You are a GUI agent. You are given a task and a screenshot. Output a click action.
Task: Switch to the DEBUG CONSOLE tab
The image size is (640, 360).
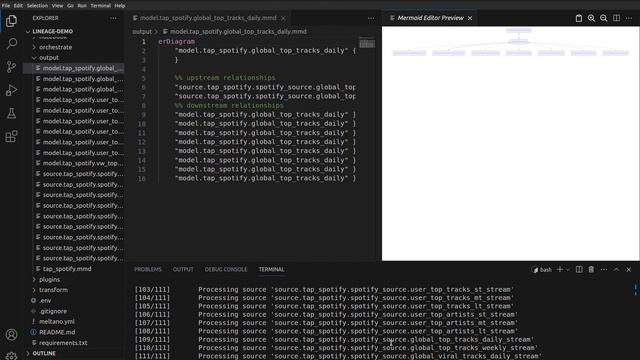[x=226, y=269]
